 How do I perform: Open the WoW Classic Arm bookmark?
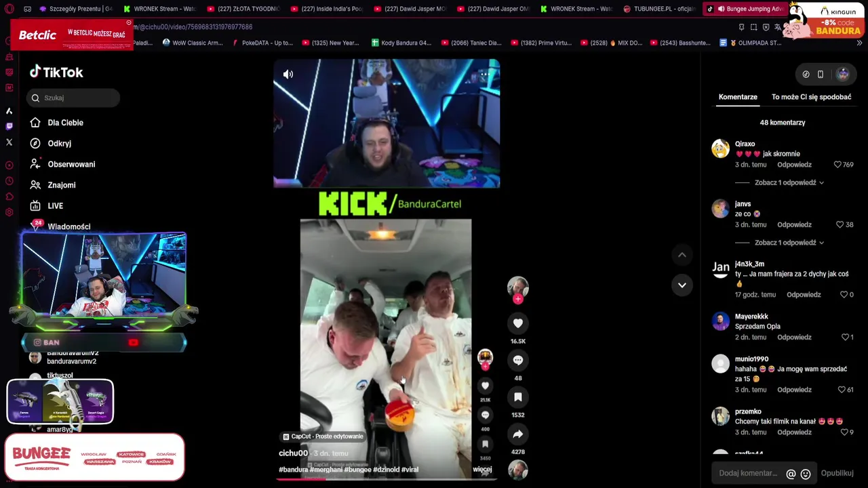coord(193,43)
